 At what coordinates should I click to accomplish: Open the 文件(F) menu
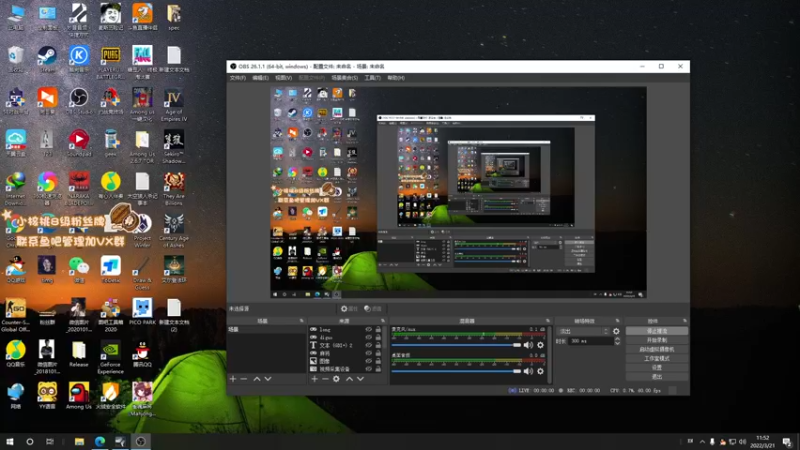(x=238, y=78)
